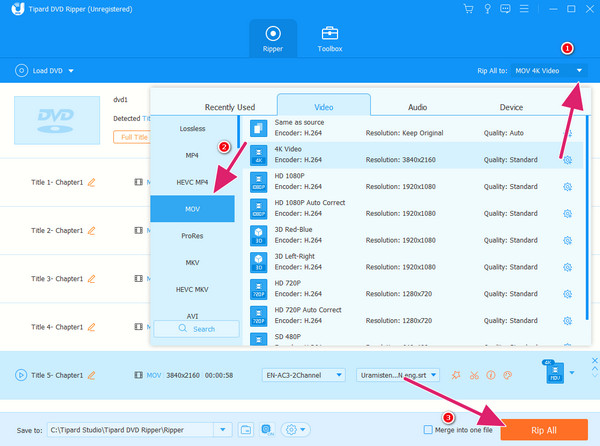Click the DVD disc thumbnail
The width and height of the screenshot is (600, 446).
57,120
